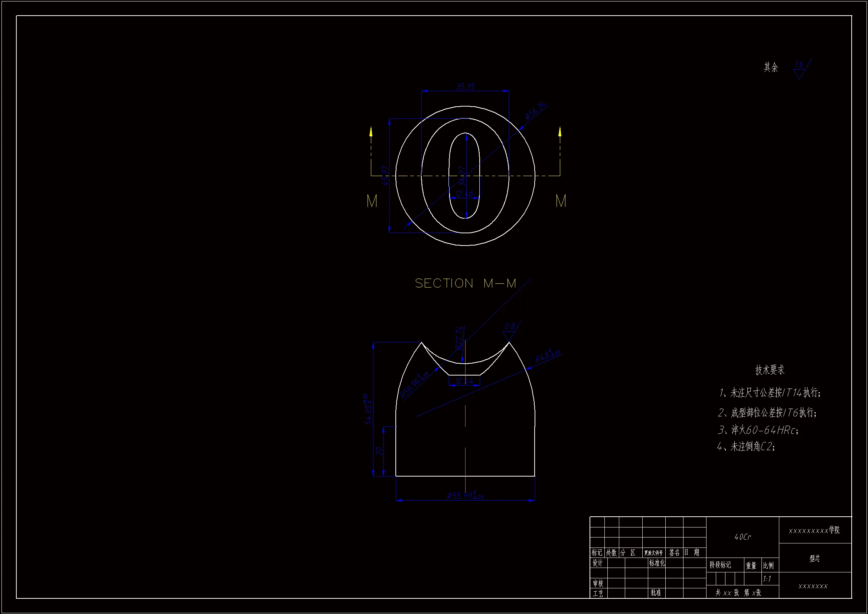Click the ø56.34 diameter dimension
Screen dimensions: 868x614
[535, 110]
